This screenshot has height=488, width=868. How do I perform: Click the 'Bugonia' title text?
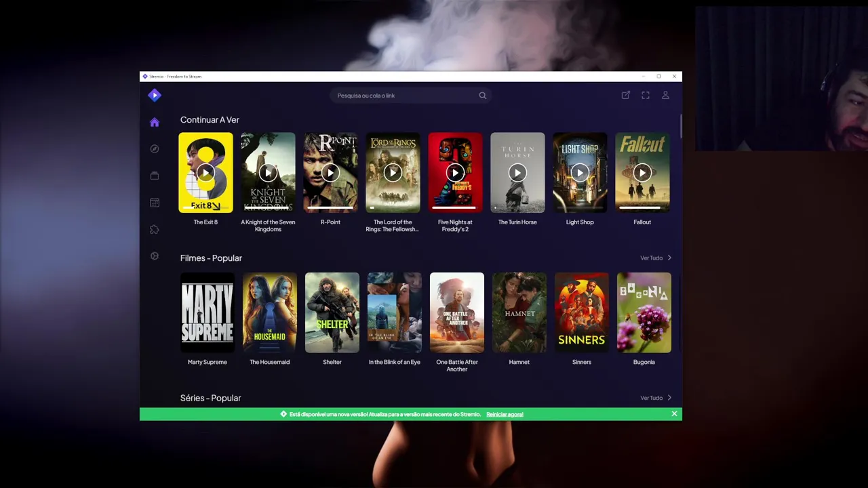(644, 362)
